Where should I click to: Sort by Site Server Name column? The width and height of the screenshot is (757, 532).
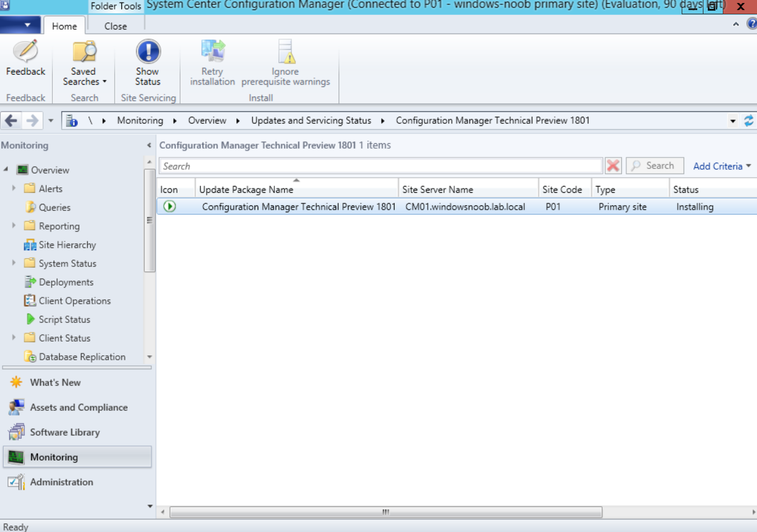(468, 189)
